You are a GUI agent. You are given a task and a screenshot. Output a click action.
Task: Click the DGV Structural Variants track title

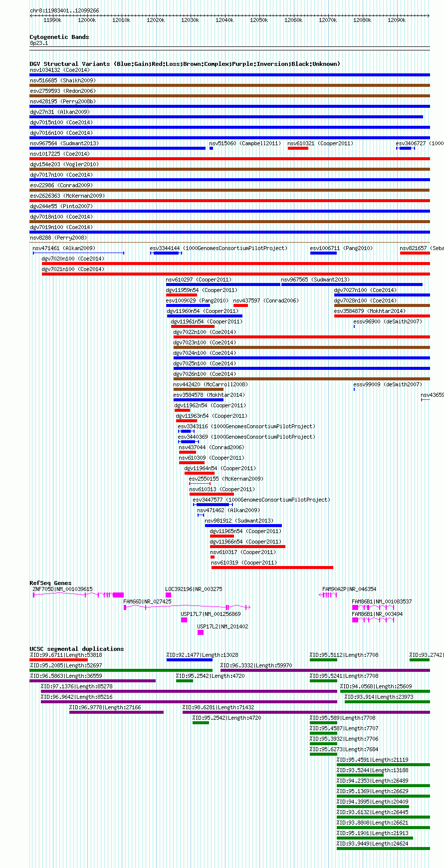pyautogui.click(x=185, y=64)
